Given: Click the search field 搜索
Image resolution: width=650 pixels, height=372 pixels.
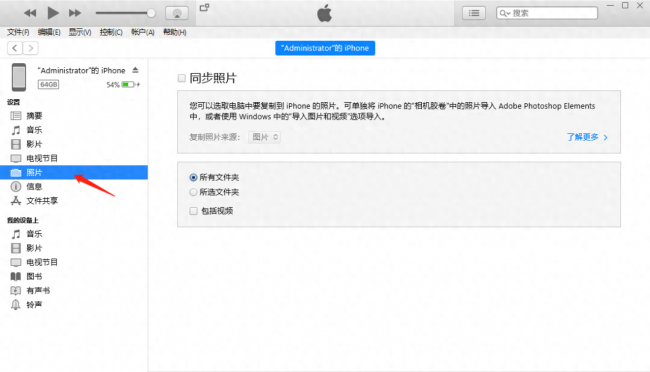Looking at the screenshot, I should click(547, 13).
